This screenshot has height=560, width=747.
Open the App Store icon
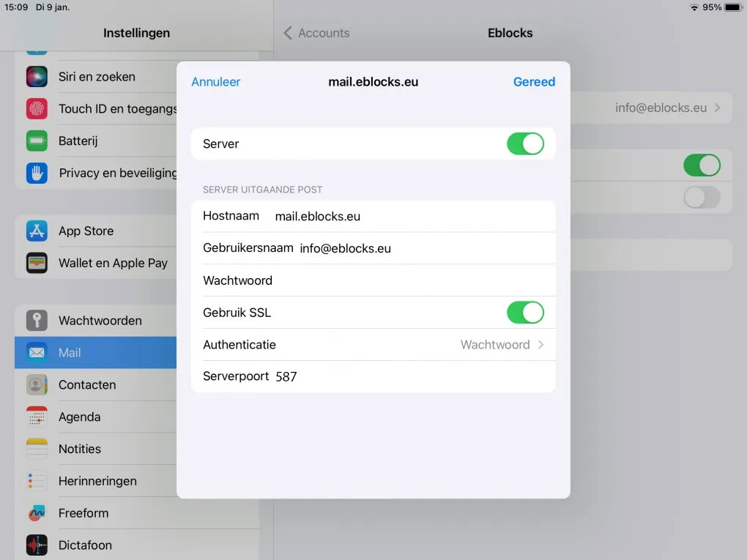point(37,231)
